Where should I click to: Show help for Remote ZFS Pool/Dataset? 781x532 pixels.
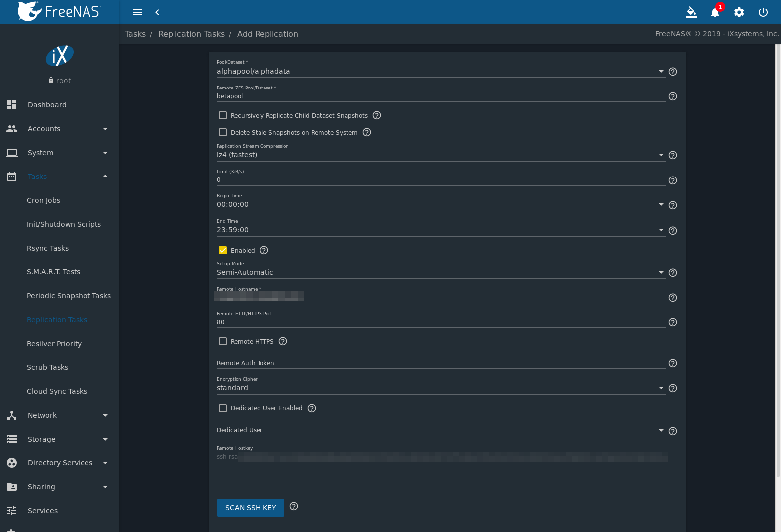[673, 96]
